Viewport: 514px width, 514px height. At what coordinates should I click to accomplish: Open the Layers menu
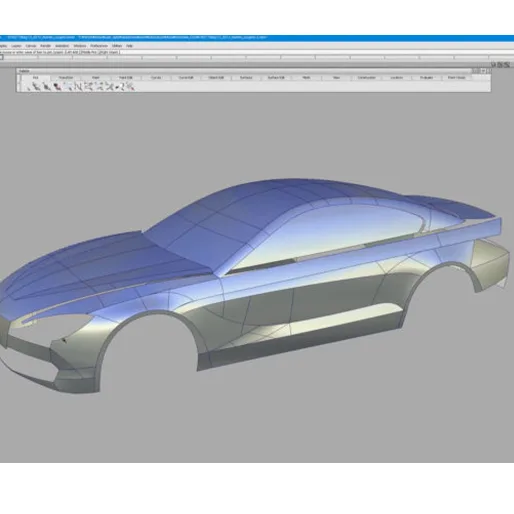click(16, 46)
